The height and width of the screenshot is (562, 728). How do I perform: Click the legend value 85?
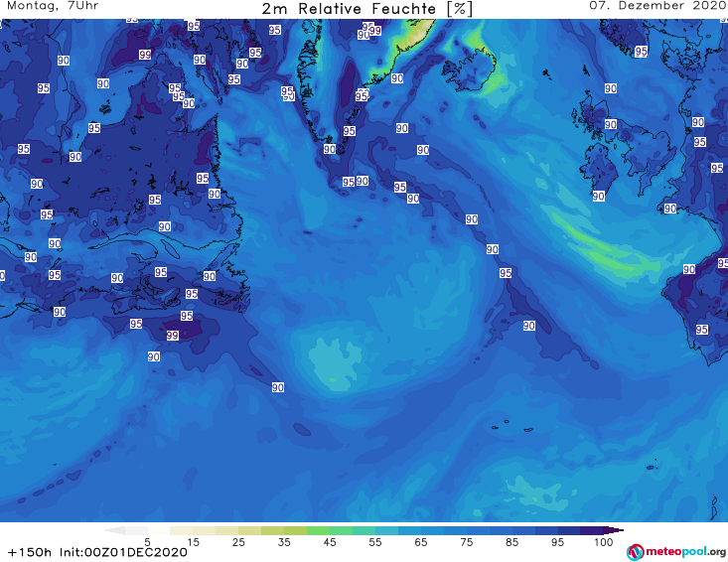tap(511, 542)
